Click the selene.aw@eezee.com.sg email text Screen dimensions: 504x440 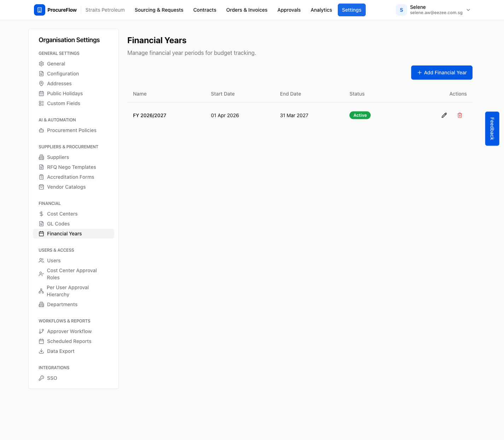436,13
